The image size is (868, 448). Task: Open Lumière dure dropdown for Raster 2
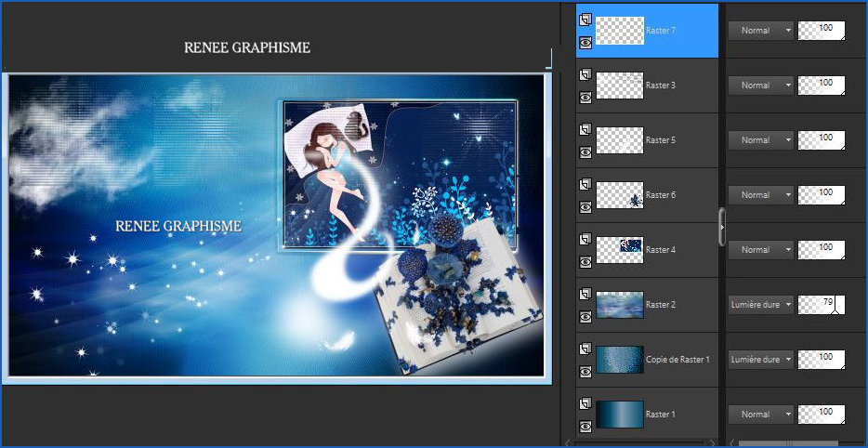tap(760, 305)
